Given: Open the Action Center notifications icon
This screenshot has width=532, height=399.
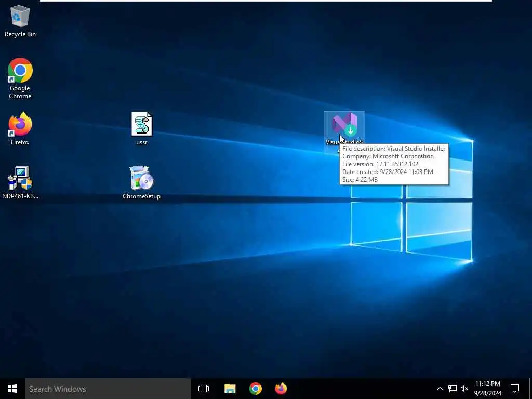Looking at the screenshot, I should pyautogui.click(x=515, y=389).
